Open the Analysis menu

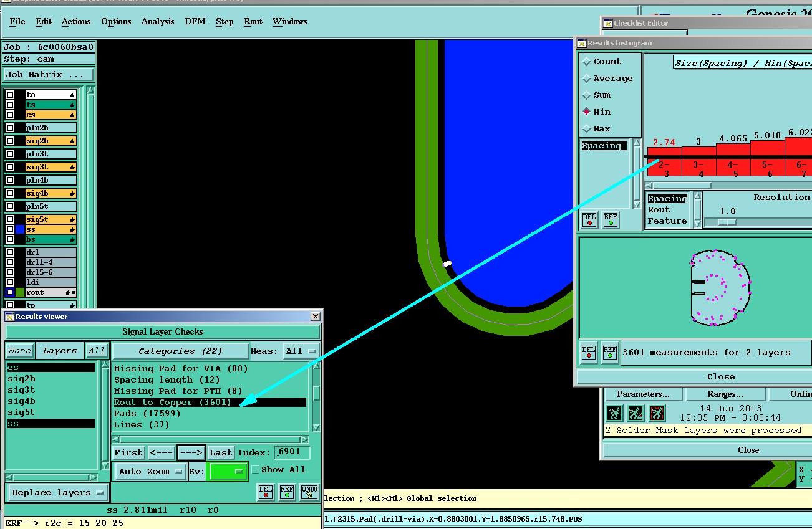(158, 21)
